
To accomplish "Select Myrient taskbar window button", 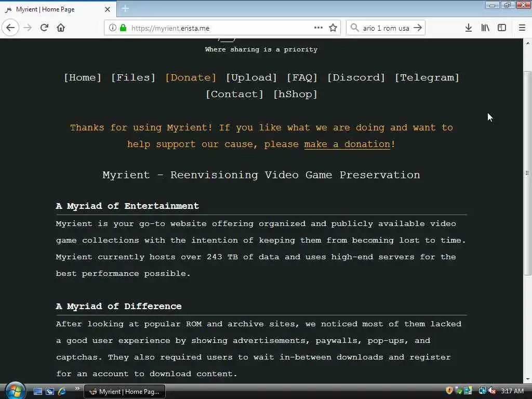I will 125,392.
